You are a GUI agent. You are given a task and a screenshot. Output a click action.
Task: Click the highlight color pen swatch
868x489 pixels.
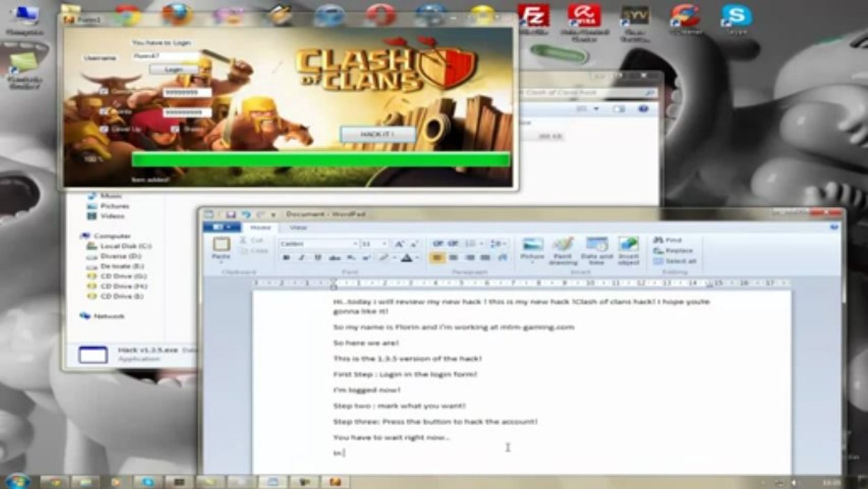point(383,258)
